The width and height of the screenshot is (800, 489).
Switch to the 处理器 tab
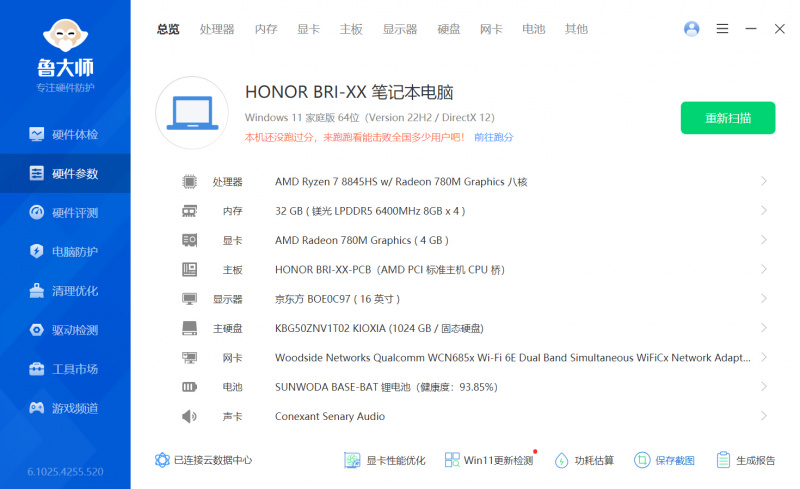(217, 29)
